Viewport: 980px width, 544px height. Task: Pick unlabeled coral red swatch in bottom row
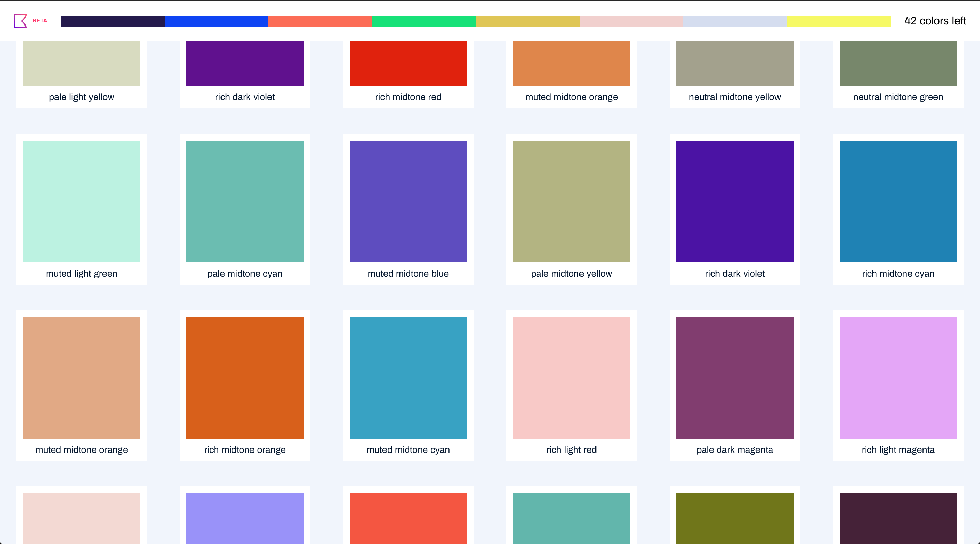[x=408, y=518]
